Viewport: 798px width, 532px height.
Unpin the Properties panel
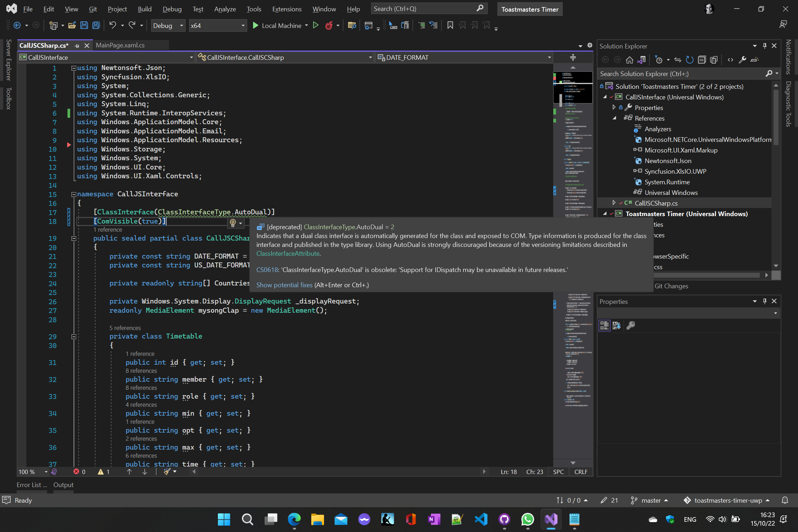pyautogui.click(x=765, y=301)
